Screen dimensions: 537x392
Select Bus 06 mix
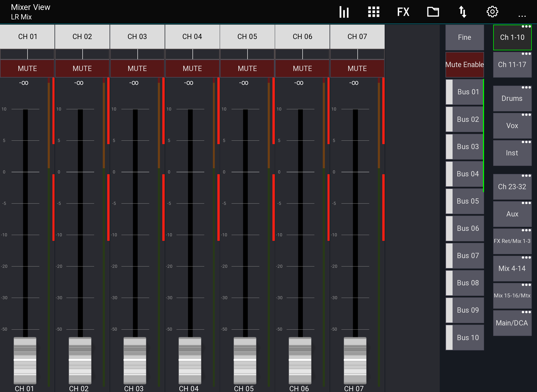pyautogui.click(x=465, y=228)
